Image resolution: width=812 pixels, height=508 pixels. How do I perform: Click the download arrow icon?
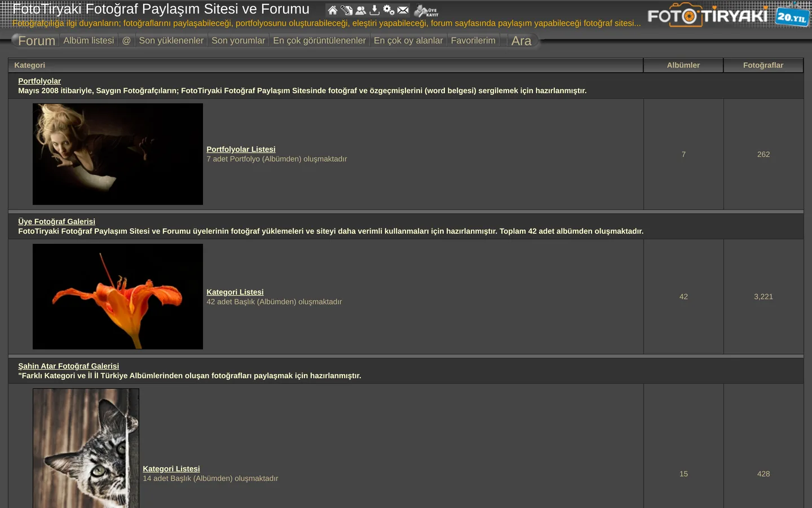[374, 10]
